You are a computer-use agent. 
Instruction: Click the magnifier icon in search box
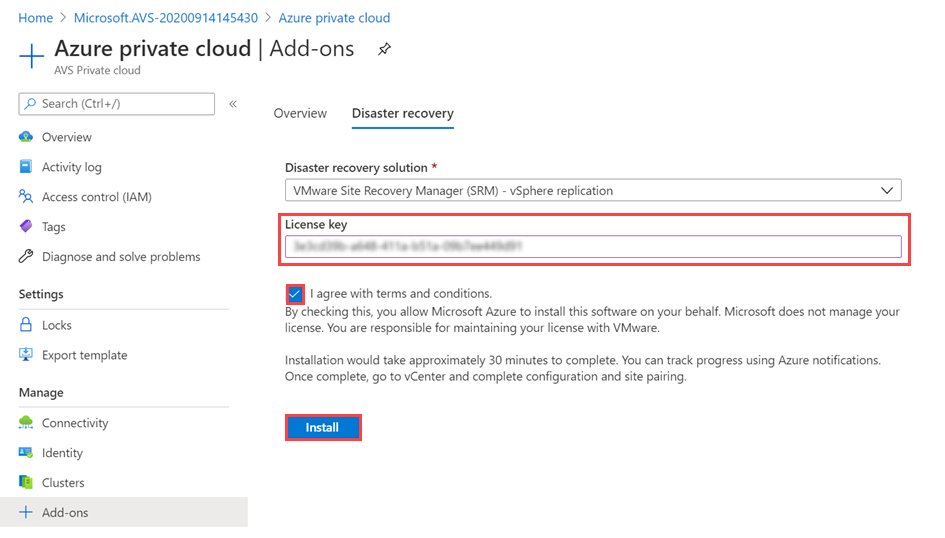30,104
